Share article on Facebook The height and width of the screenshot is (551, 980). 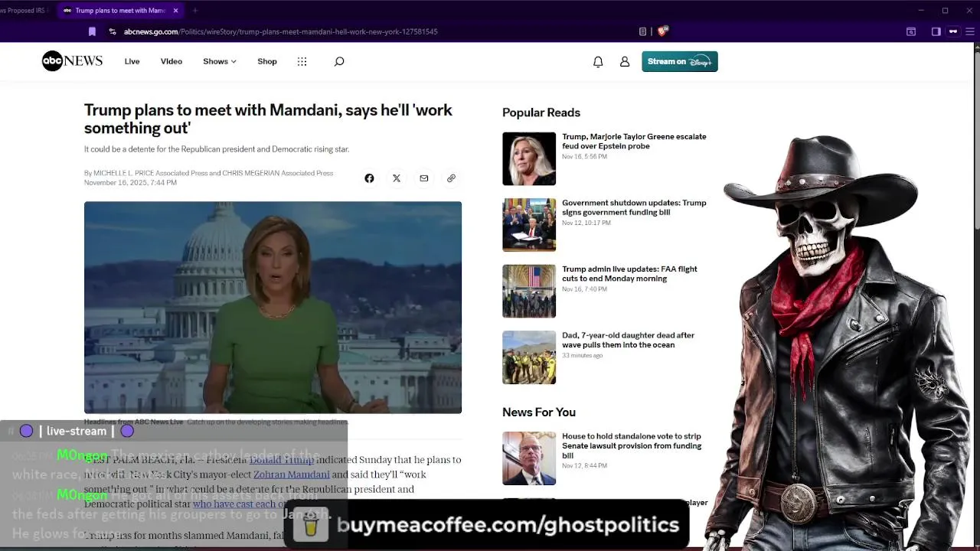pyautogui.click(x=369, y=178)
